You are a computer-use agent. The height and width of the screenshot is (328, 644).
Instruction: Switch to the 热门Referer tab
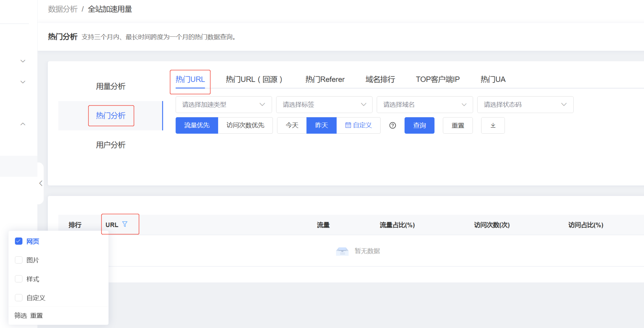325,79
